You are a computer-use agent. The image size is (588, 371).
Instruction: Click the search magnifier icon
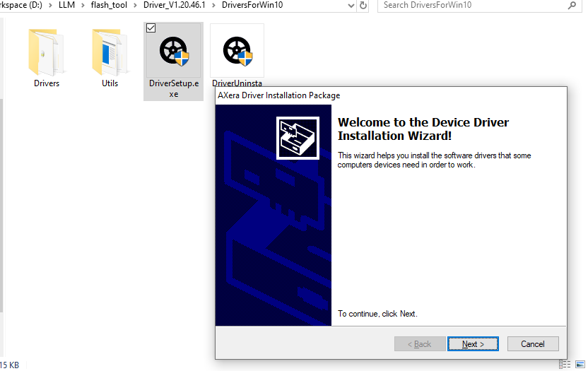pyautogui.click(x=572, y=6)
